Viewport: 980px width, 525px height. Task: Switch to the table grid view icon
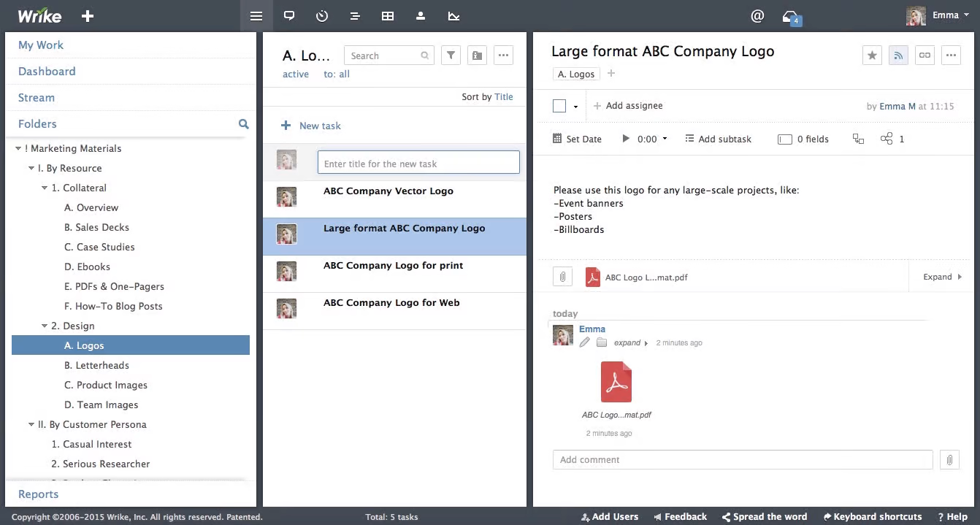[x=388, y=15]
